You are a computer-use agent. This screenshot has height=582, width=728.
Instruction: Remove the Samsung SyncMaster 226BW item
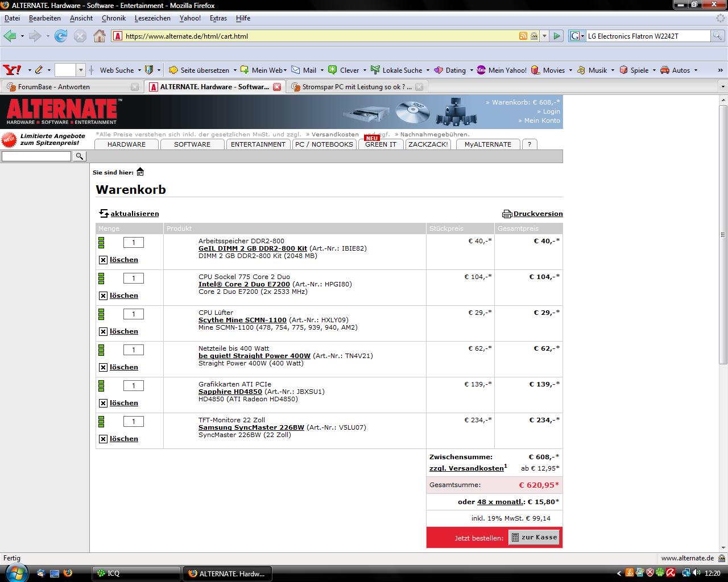[119, 439]
